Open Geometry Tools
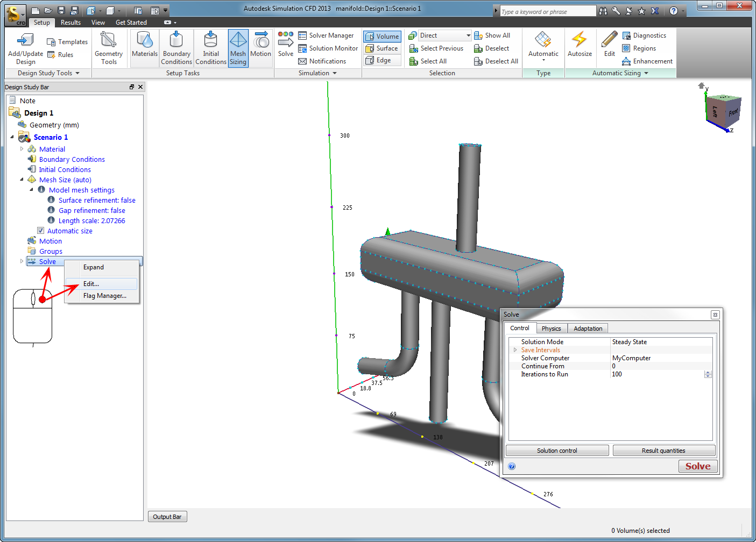 (109, 48)
